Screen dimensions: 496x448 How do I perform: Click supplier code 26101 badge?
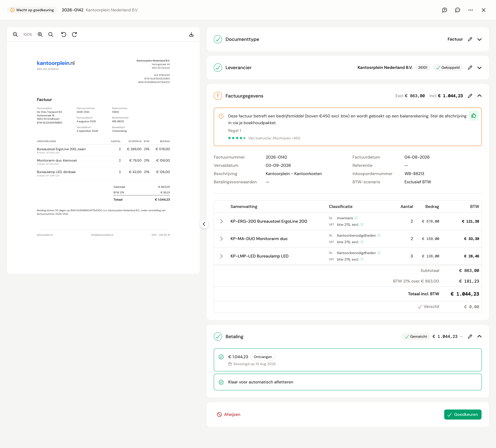(x=423, y=68)
